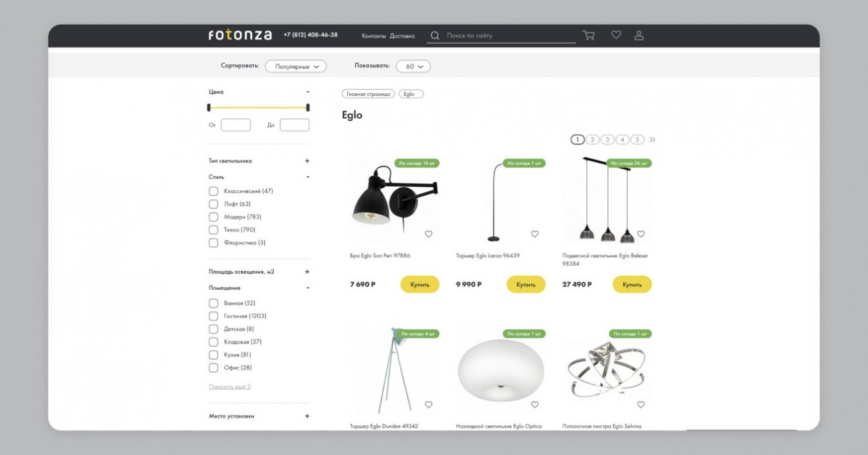
Task: Add Торшер Eglo Dundee to favorites
Action: [428, 404]
